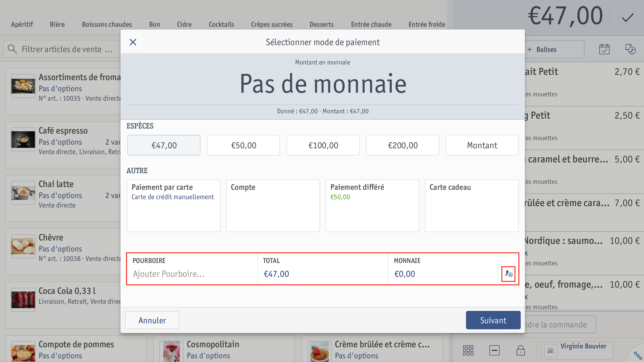
Task: Open the calendar check icon
Action: coord(604,49)
